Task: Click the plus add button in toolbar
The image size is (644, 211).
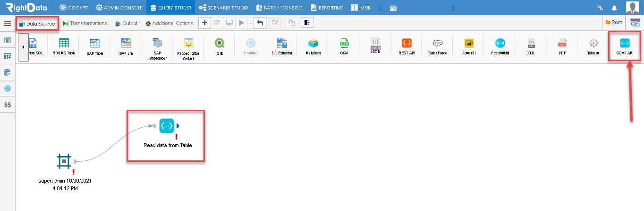Action: (204, 23)
